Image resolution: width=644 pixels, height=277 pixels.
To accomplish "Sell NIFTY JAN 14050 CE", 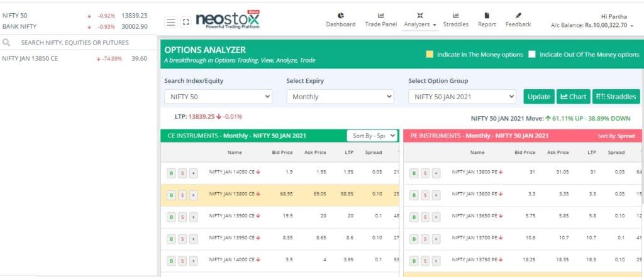I will [x=182, y=173].
